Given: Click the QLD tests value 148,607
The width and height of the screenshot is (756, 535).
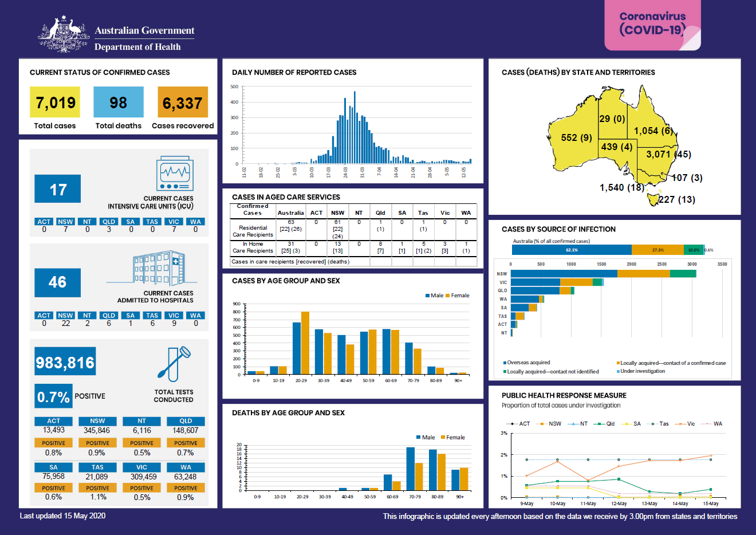Looking at the screenshot, I should click(185, 430).
